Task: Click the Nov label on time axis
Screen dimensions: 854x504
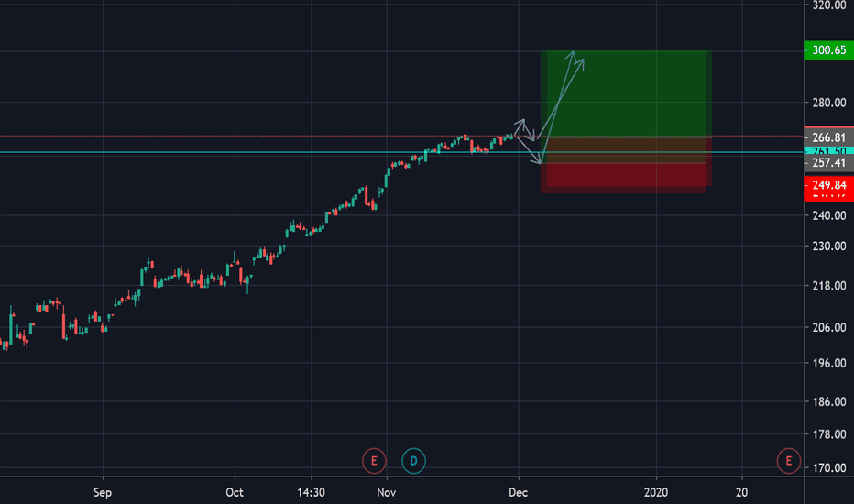Action: (386, 493)
